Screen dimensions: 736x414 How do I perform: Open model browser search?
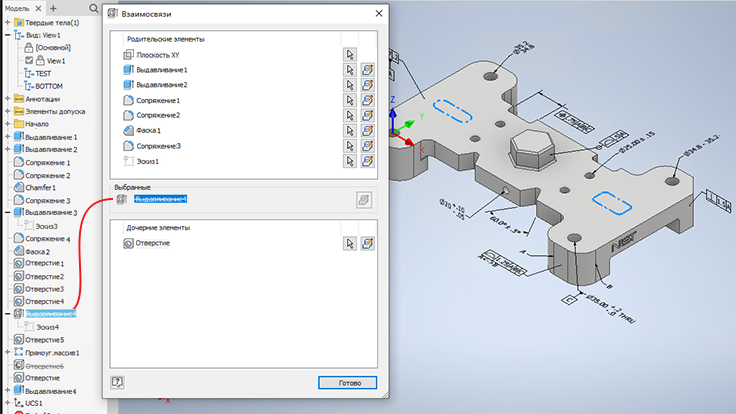[x=94, y=8]
